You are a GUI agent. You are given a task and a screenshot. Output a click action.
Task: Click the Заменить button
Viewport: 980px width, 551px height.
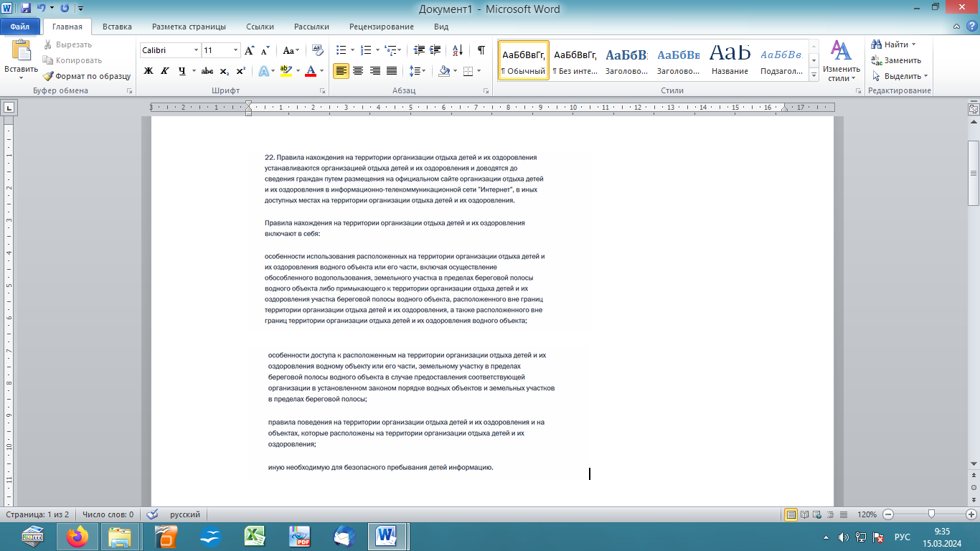(x=895, y=60)
